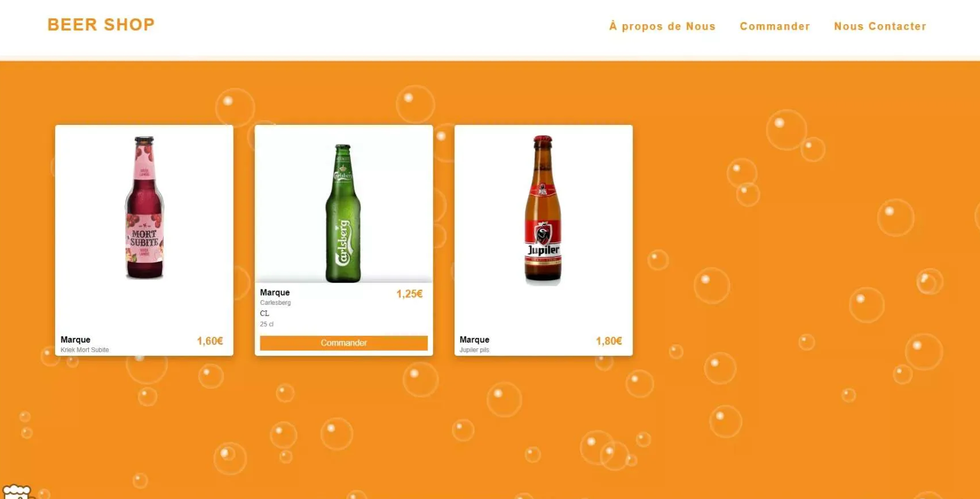Image resolution: width=980 pixels, height=499 pixels.
Task: Click the Kriek Mort Subite product name
Action: 85,350
